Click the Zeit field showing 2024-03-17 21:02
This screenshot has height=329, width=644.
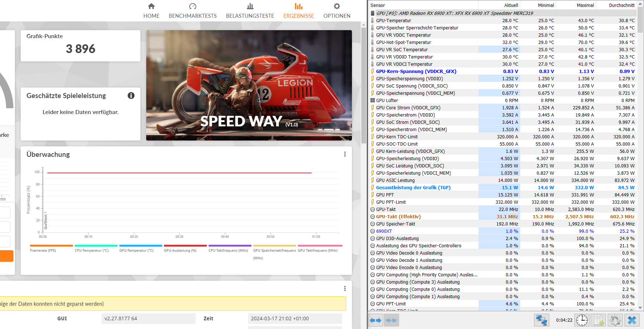click(x=295, y=318)
